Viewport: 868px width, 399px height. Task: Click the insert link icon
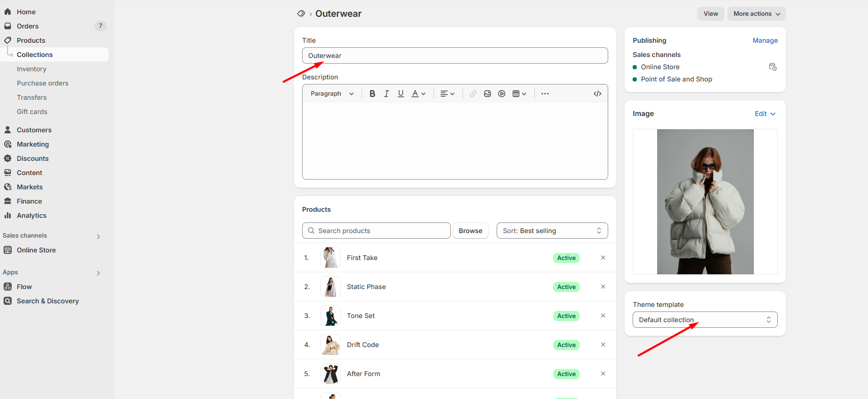[473, 94]
